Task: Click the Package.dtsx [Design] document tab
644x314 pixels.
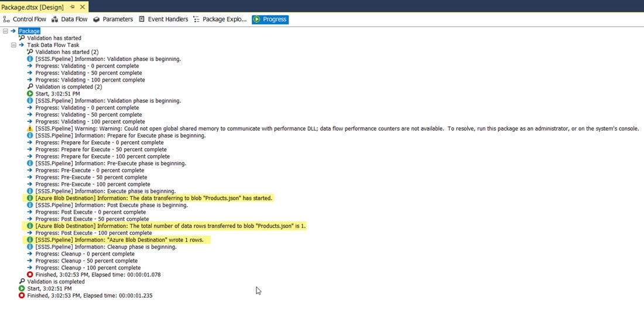Action: pos(32,7)
